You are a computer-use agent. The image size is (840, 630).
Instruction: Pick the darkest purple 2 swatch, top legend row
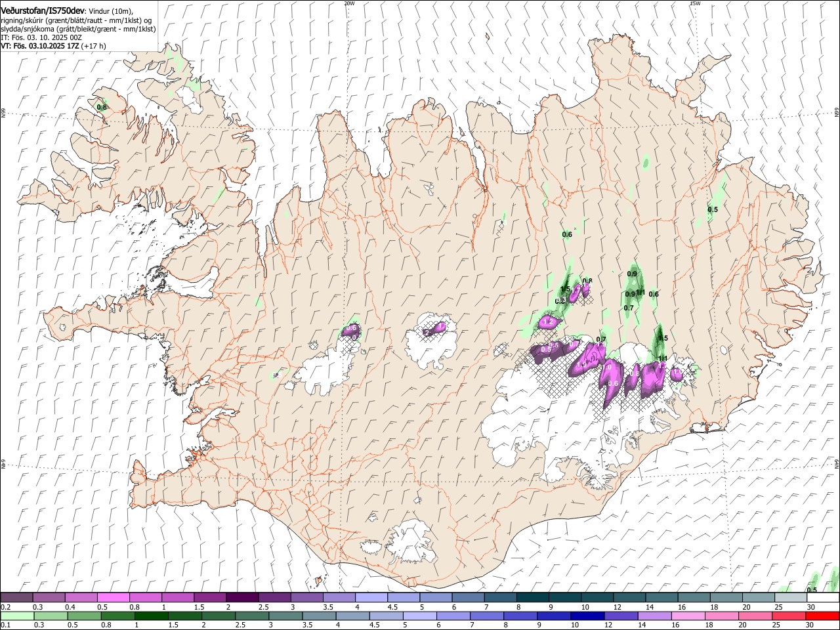[x=241, y=598]
